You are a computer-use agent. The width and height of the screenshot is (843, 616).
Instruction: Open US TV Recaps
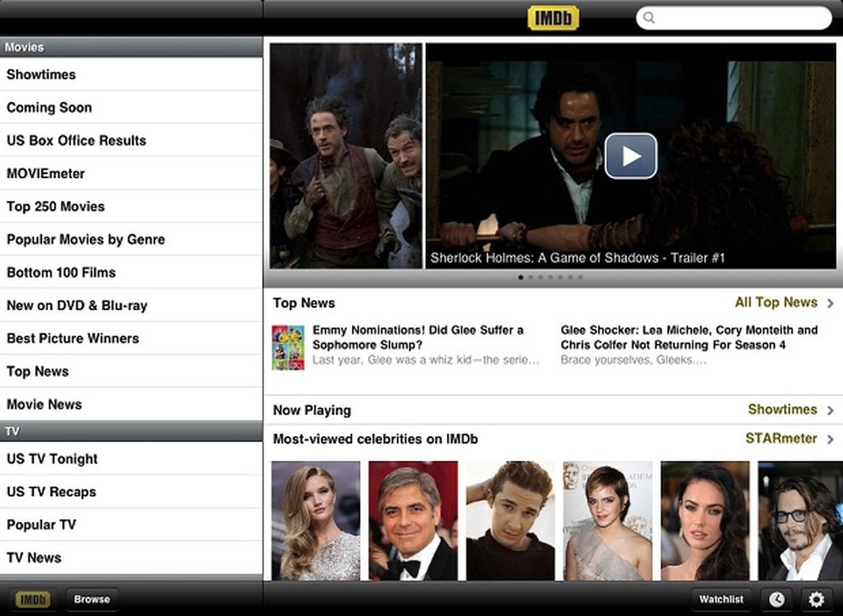131,492
